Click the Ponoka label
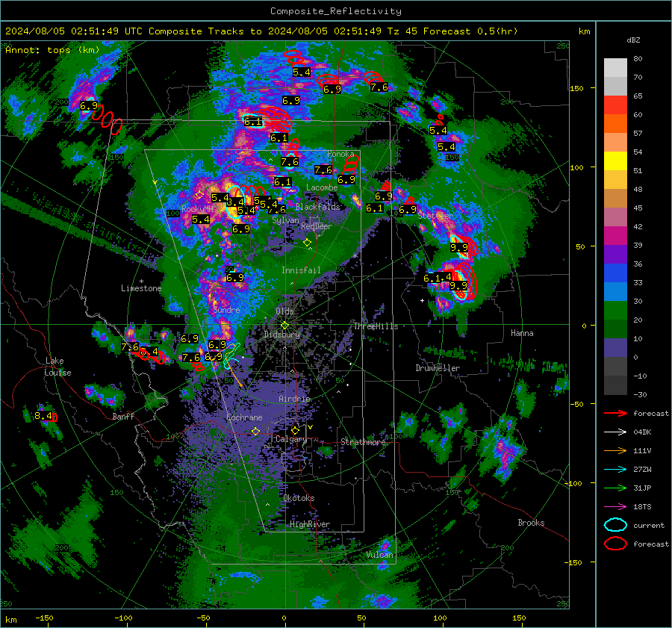Image resolution: width=672 pixels, height=628 pixels. pyautogui.click(x=340, y=154)
